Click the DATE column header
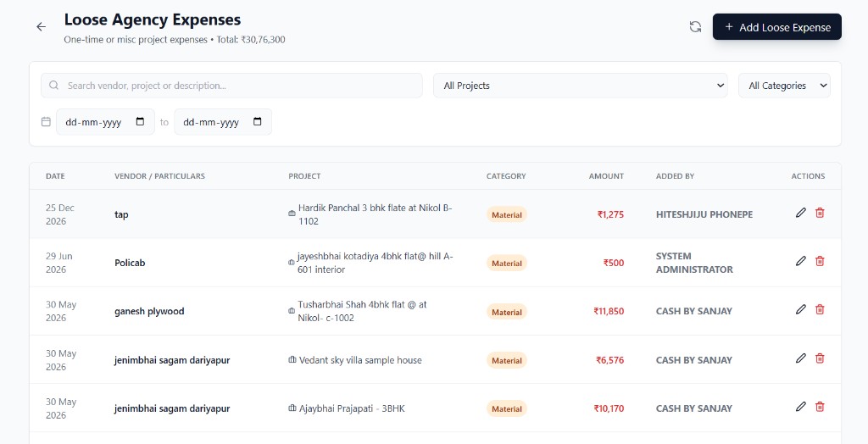This screenshot has width=868, height=444. [x=55, y=176]
